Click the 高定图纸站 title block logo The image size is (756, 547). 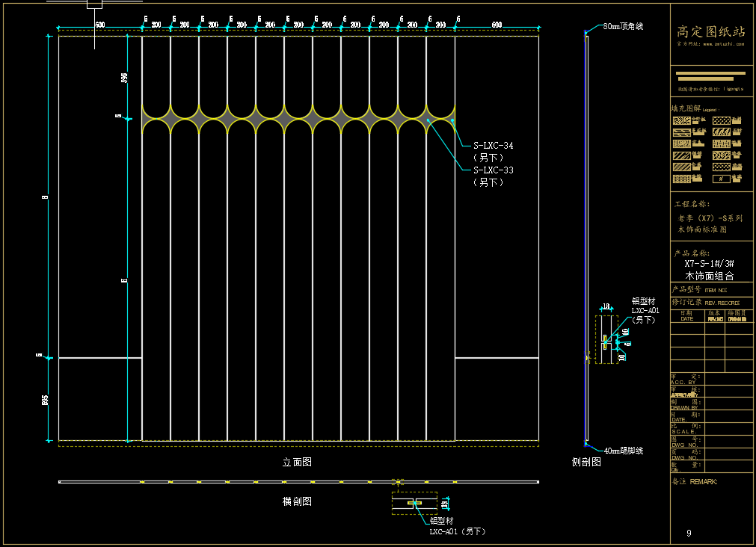[x=710, y=31]
